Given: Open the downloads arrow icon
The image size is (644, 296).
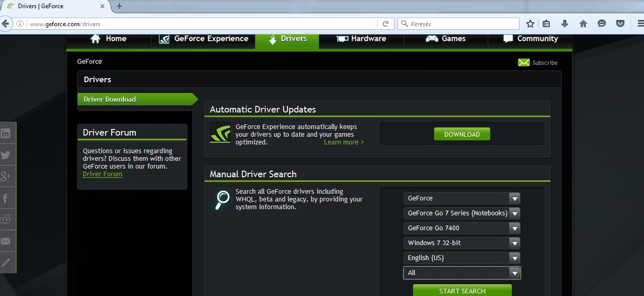Looking at the screenshot, I should (565, 24).
